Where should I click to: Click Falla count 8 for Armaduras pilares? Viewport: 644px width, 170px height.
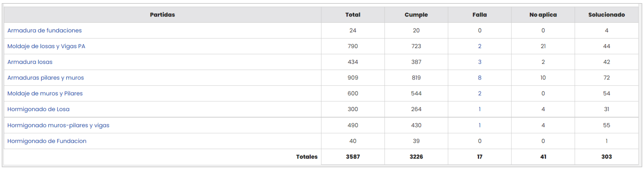pyautogui.click(x=479, y=78)
